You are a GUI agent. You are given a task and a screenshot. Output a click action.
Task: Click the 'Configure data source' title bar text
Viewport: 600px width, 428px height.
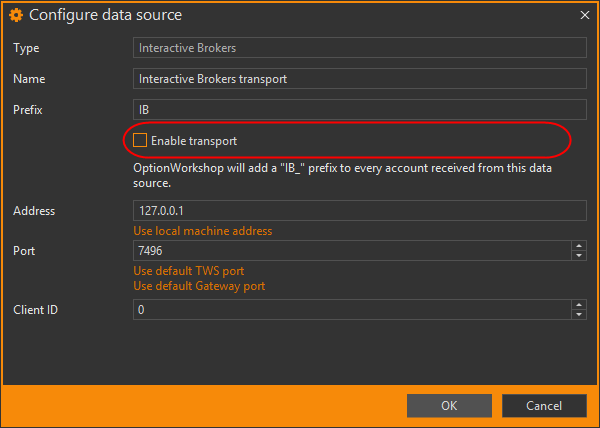coord(105,16)
